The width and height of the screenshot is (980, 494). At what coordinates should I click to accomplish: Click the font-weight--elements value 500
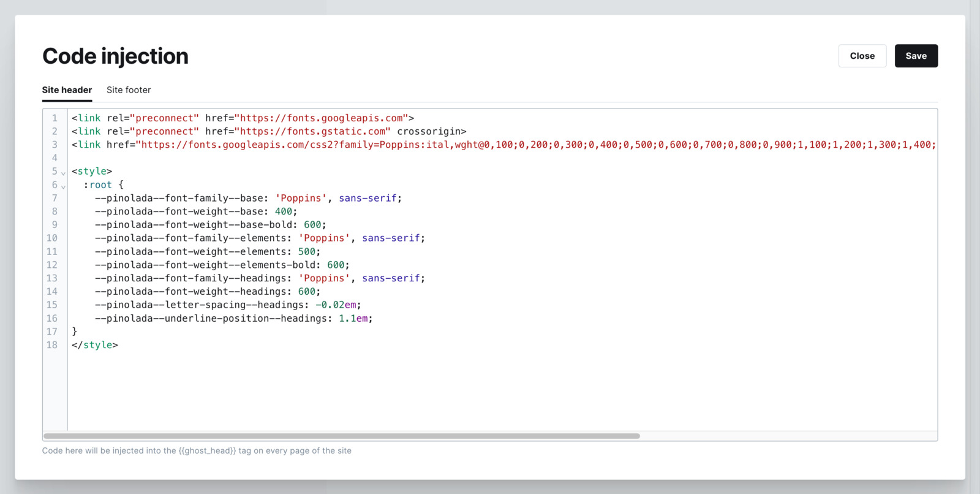(x=307, y=252)
